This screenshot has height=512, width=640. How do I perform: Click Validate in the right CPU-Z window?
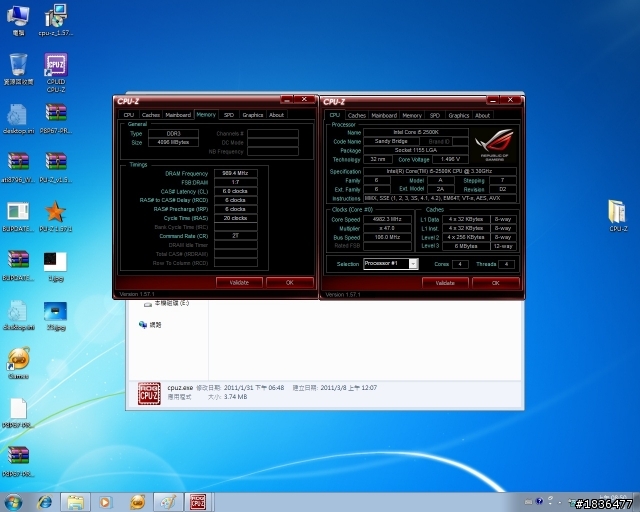[x=445, y=283]
